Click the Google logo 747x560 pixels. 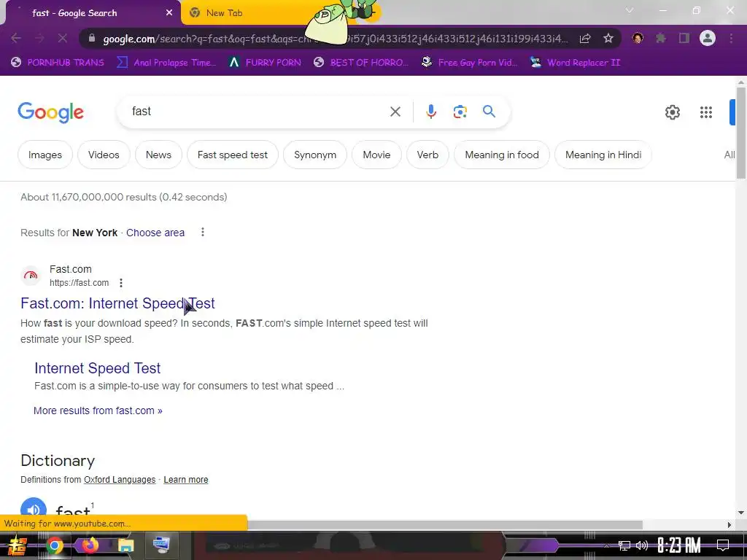click(50, 112)
